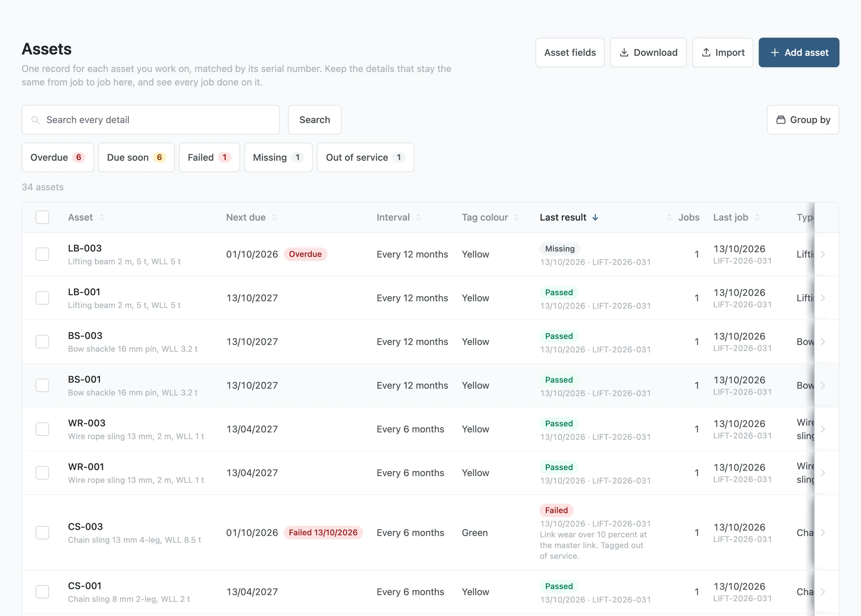
Task: Open the Asset fields button
Action: tap(570, 52)
